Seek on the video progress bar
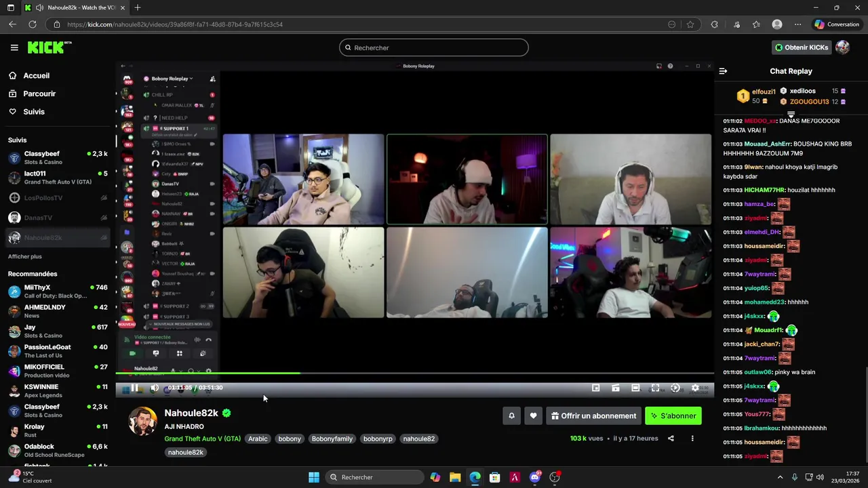The height and width of the screenshot is (488, 868). click(x=414, y=373)
